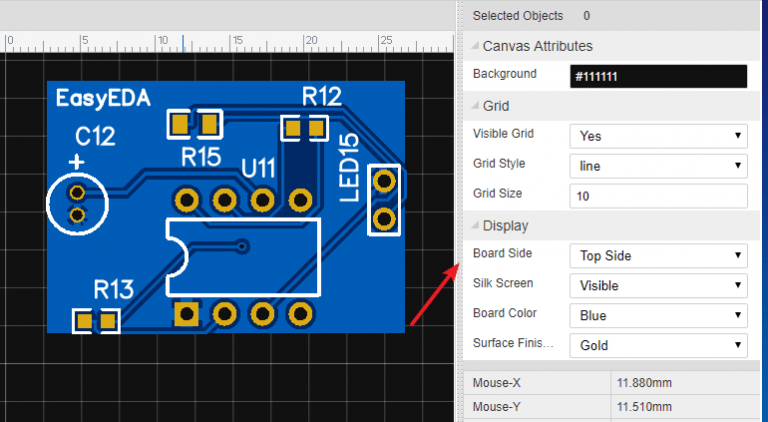This screenshot has width=768, height=422.
Task: Select the LED15 component footprint
Action: (382, 199)
